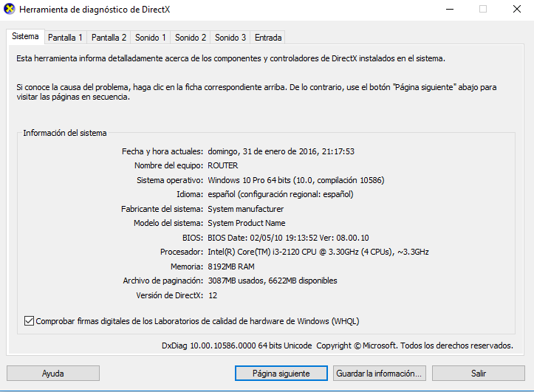Click the Procesador: label
Screen dimensions: 534x392
pyautogui.click(x=182, y=252)
